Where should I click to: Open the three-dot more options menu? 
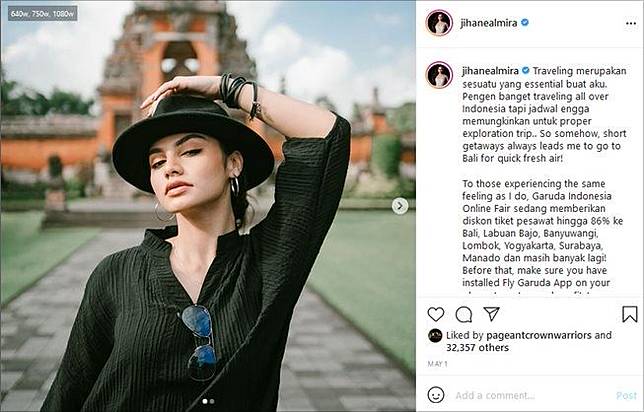click(631, 23)
